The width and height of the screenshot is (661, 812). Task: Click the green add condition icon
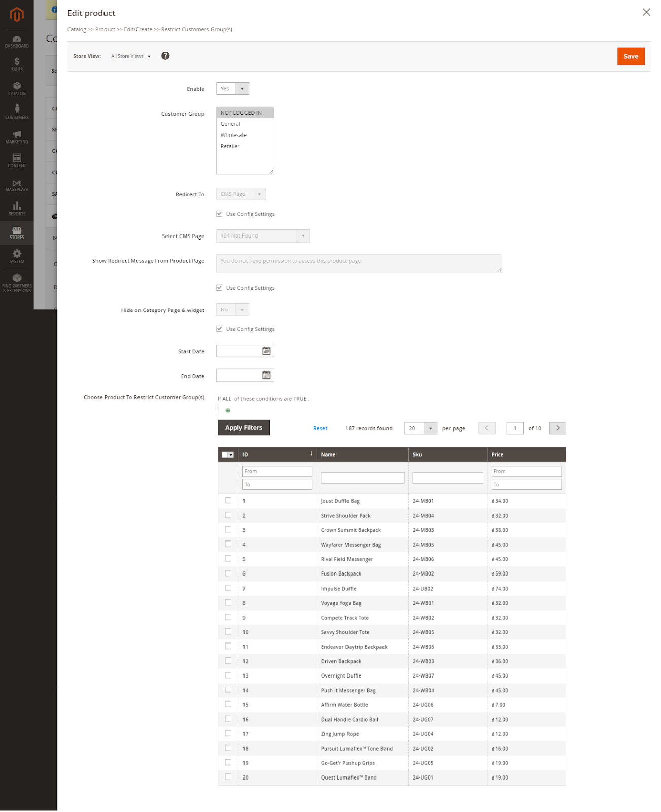(x=228, y=410)
